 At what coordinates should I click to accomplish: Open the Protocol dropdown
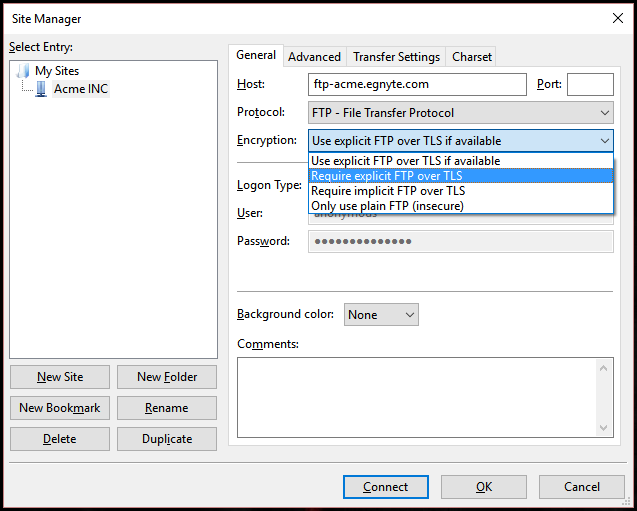click(460, 113)
